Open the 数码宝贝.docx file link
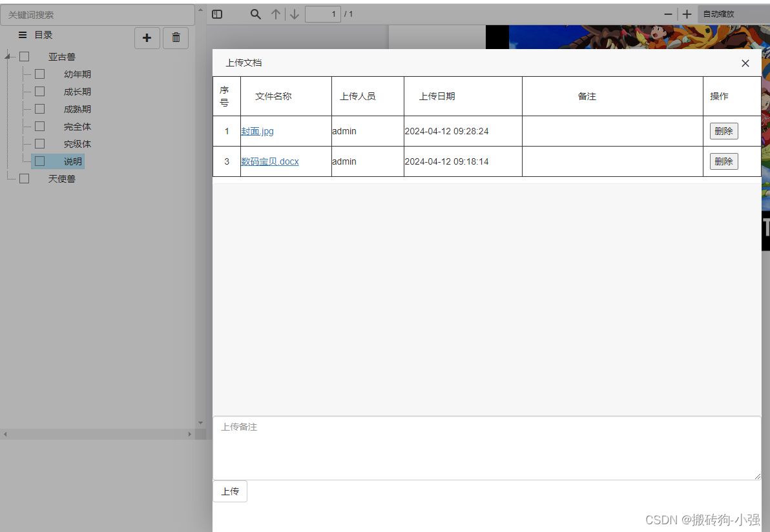 pyautogui.click(x=269, y=161)
